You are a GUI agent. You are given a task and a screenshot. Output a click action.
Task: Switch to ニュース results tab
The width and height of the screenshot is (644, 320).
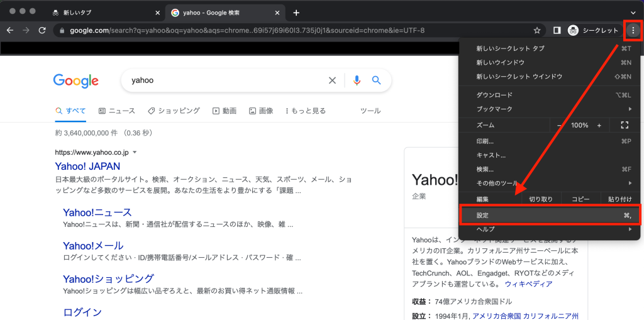(x=117, y=111)
